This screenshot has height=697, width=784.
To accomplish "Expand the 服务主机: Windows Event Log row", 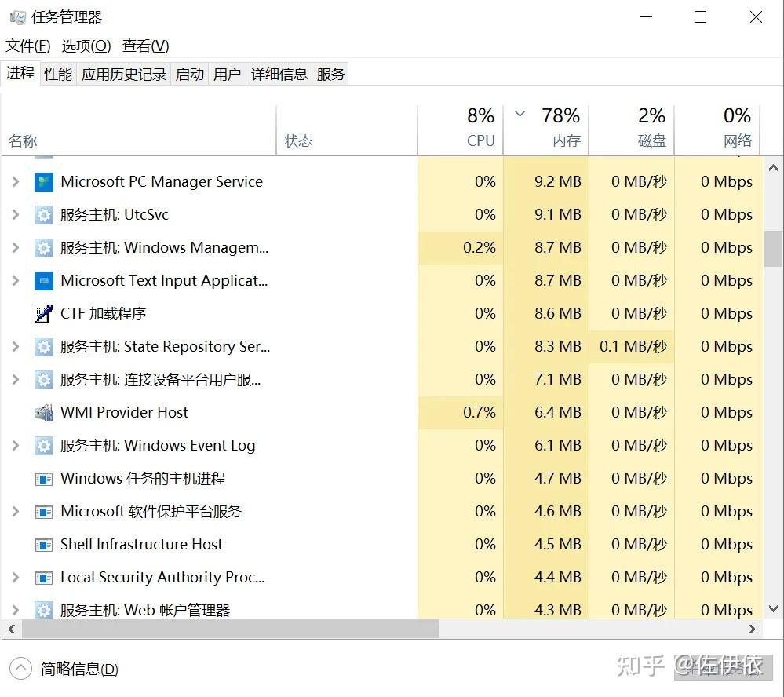I will pos(16,445).
